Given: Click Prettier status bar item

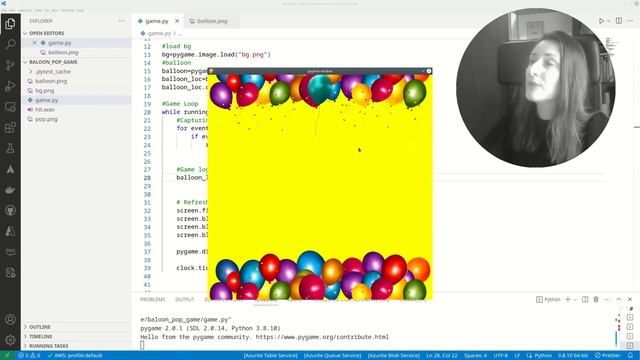Looking at the screenshot, I should click(x=607, y=356).
